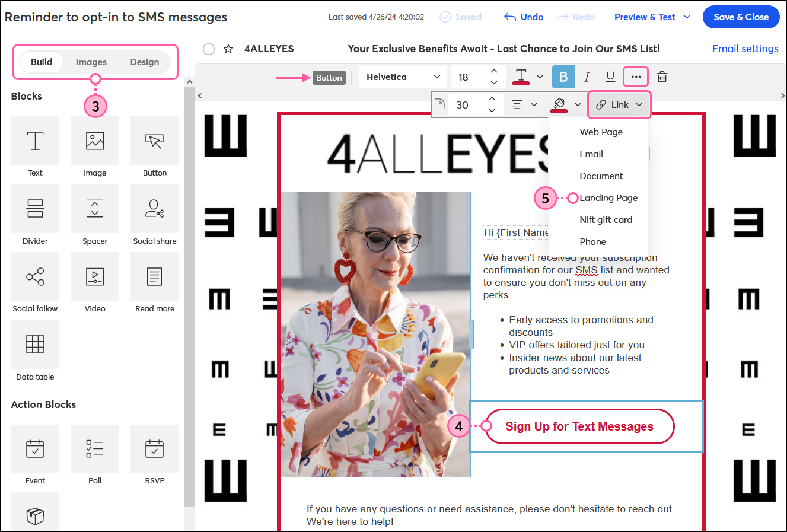Image resolution: width=787 pixels, height=532 pixels.
Task: Toggle underline formatting
Action: 610,77
